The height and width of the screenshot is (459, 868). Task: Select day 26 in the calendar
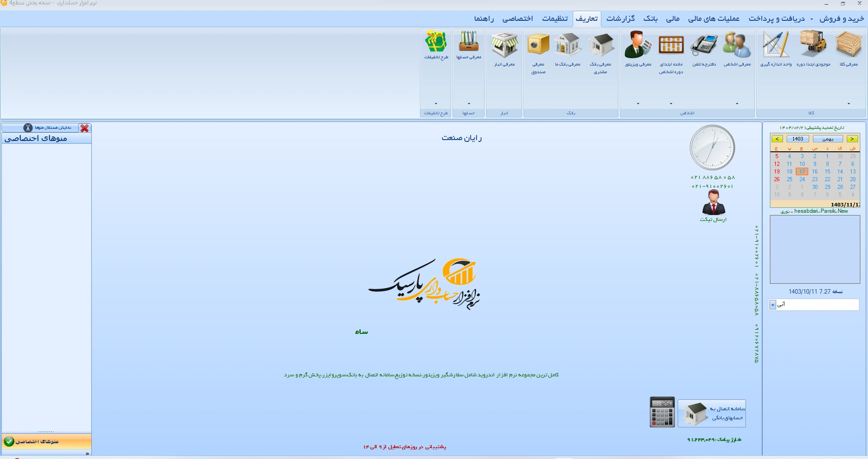tap(777, 179)
